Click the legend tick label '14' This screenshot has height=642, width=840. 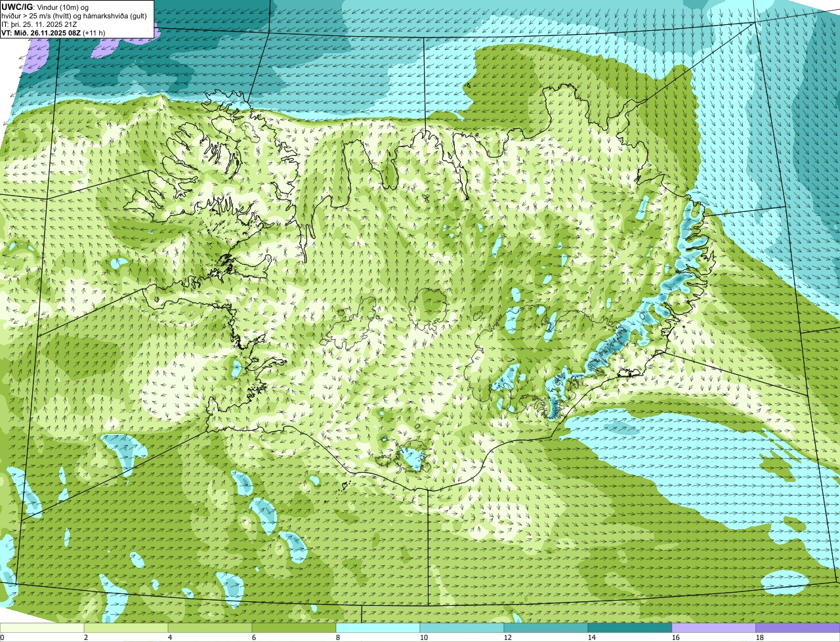pyautogui.click(x=592, y=637)
